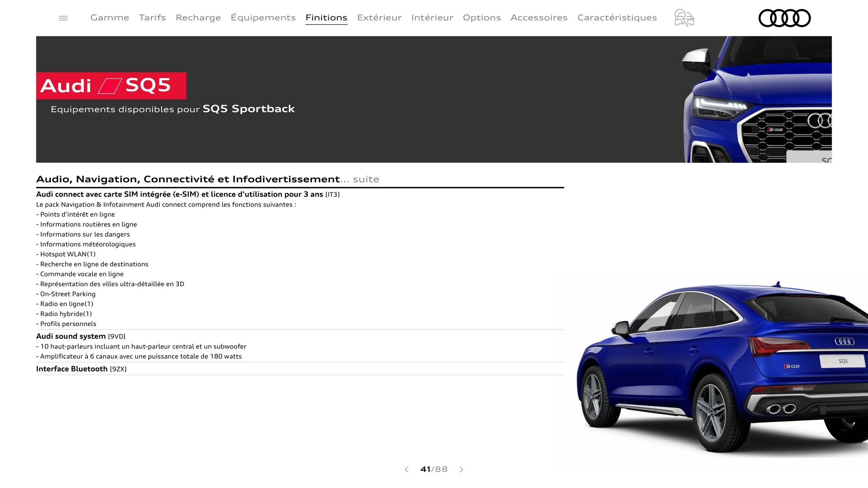
Task: Open the Caractéristiques tab
Action: click(x=617, y=17)
